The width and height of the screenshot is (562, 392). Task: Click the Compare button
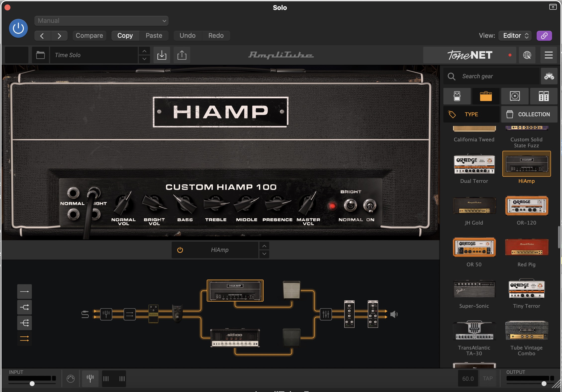(89, 36)
